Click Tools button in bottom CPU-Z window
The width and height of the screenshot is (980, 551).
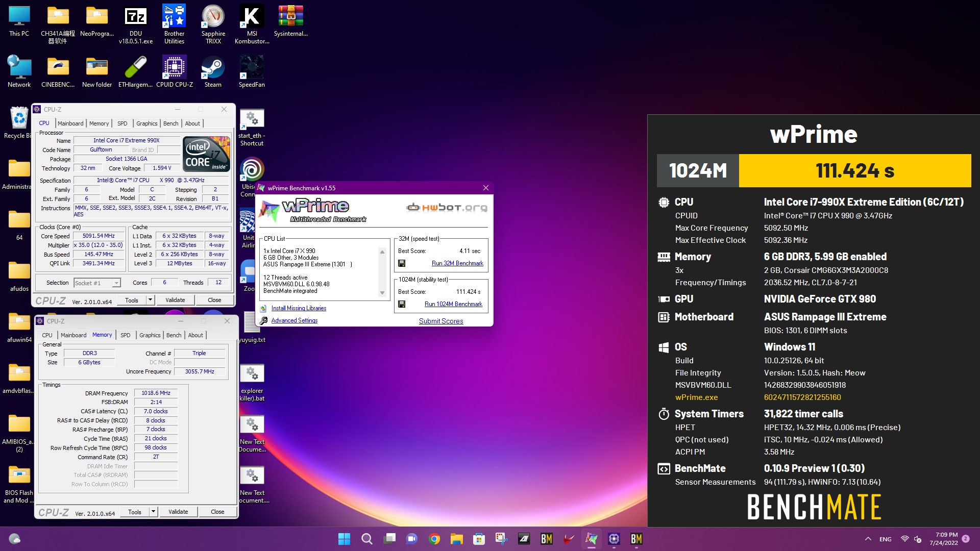coord(135,512)
